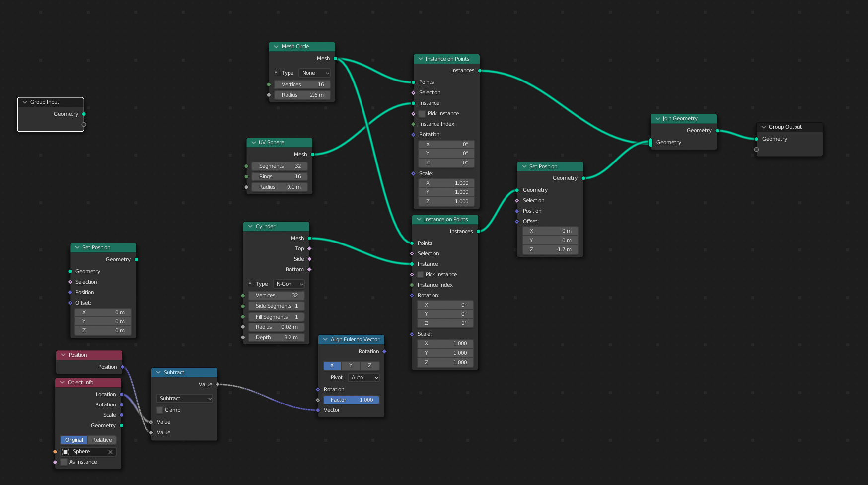Collapse the Object Info node

tap(62, 383)
